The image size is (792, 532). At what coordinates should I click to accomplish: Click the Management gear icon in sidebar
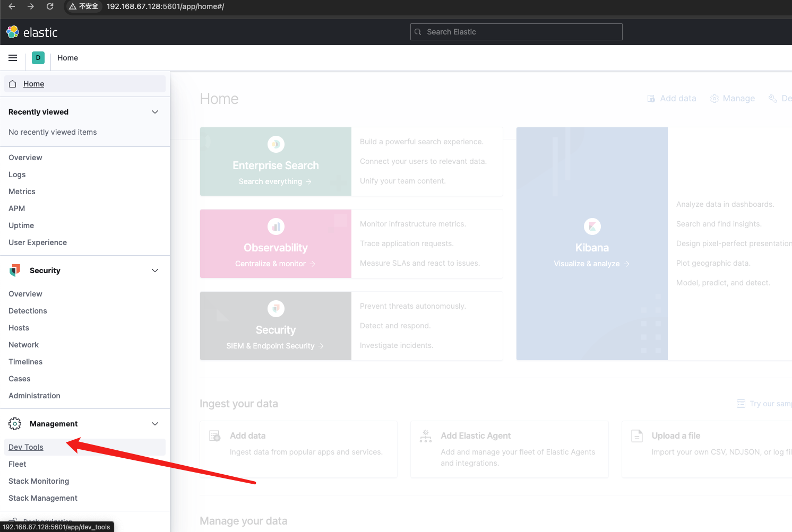pos(15,424)
